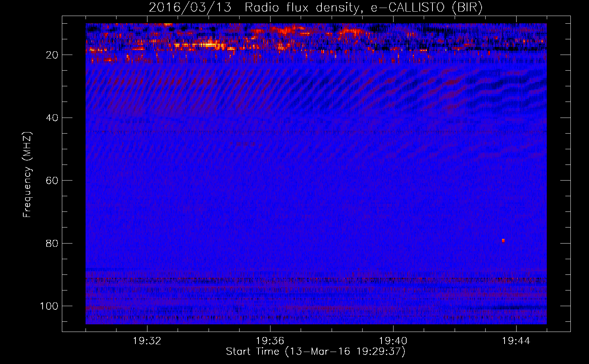Click the 'Start Time (13-Mar-16 19:29:37)' label
The width and height of the screenshot is (589, 364).
tap(316, 352)
